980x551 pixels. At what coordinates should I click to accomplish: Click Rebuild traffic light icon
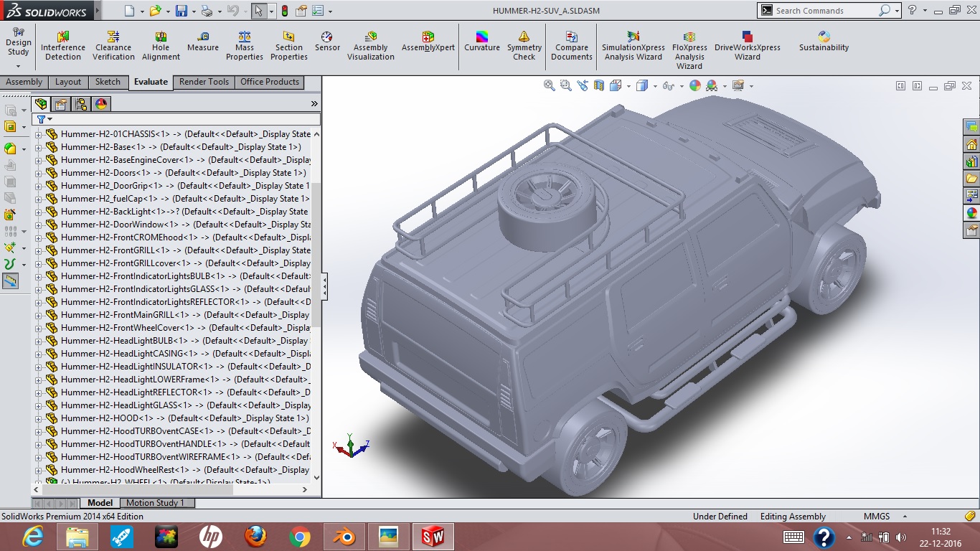click(285, 11)
